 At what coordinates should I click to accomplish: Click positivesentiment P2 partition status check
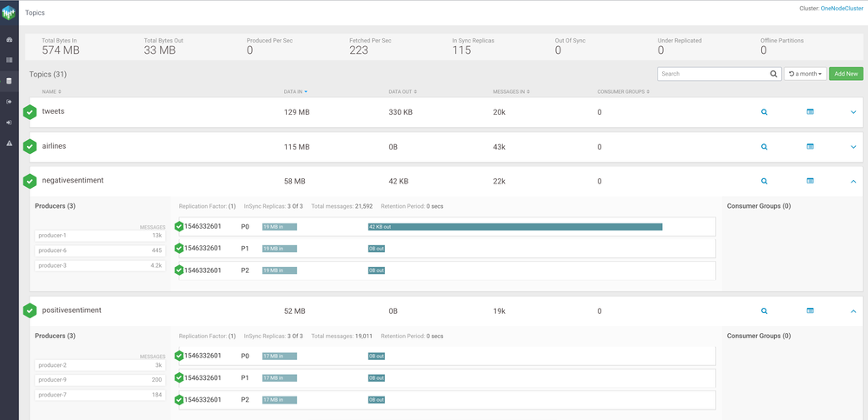[x=179, y=400]
